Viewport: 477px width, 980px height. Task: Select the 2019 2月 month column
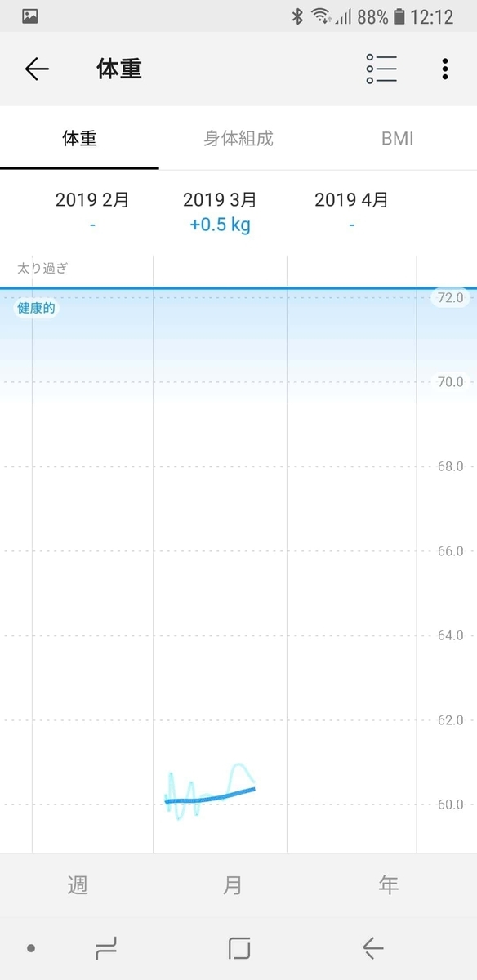pos(92,212)
